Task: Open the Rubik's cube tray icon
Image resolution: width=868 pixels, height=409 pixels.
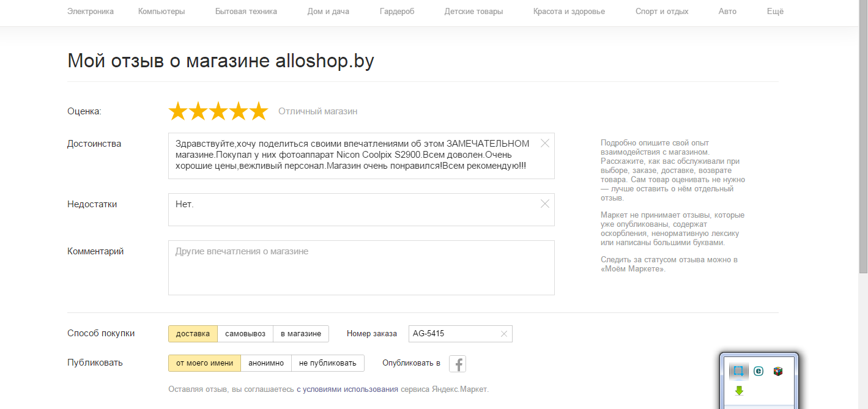Action: 778,371
